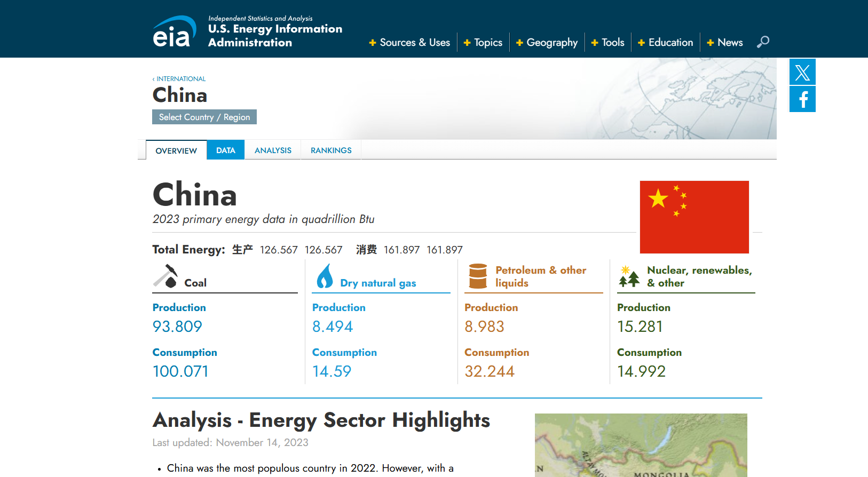The width and height of the screenshot is (868, 477).
Task: Click the renewables trees and sun icon
Action: tap(629, 276)
